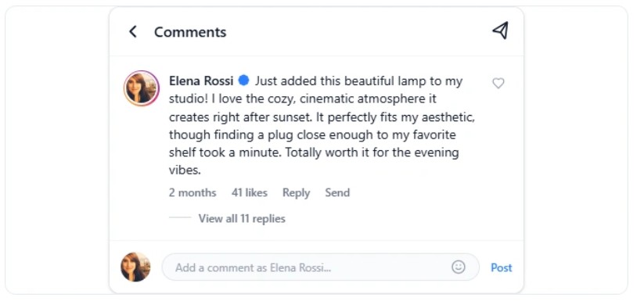Go back using the left chevron arrow
644x301 pixels.
click(133, 31)
